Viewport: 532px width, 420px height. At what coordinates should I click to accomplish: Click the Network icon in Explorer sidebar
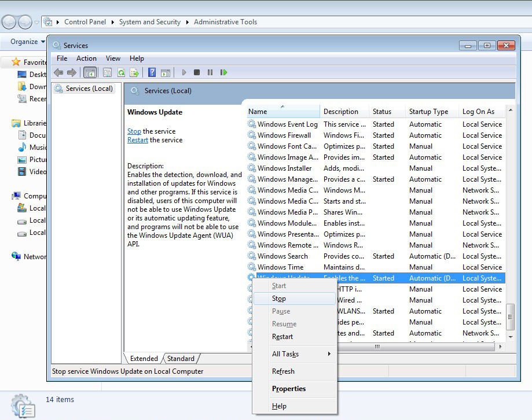[16, 256]
